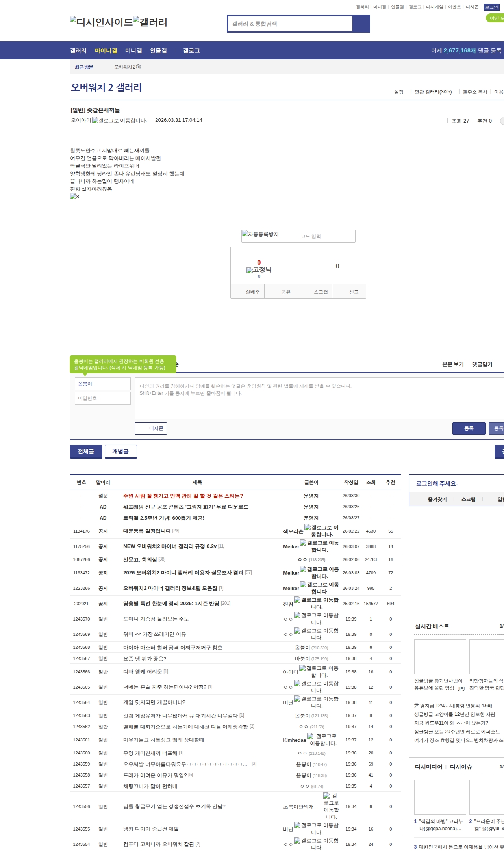Click 즐겨찾기 in the login box
Screen dimensions: 504x851
click(x=437, y=499)
